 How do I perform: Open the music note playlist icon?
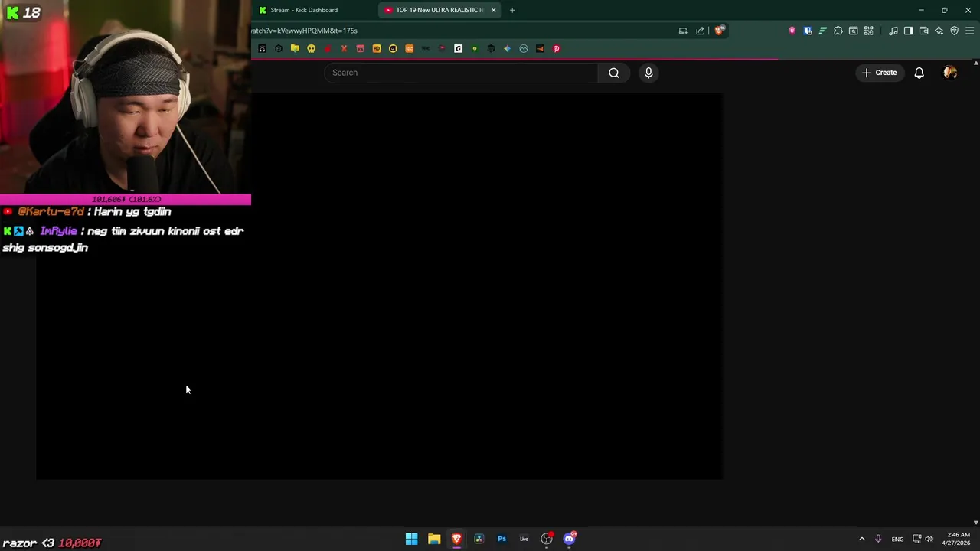(x=893, y=31)
